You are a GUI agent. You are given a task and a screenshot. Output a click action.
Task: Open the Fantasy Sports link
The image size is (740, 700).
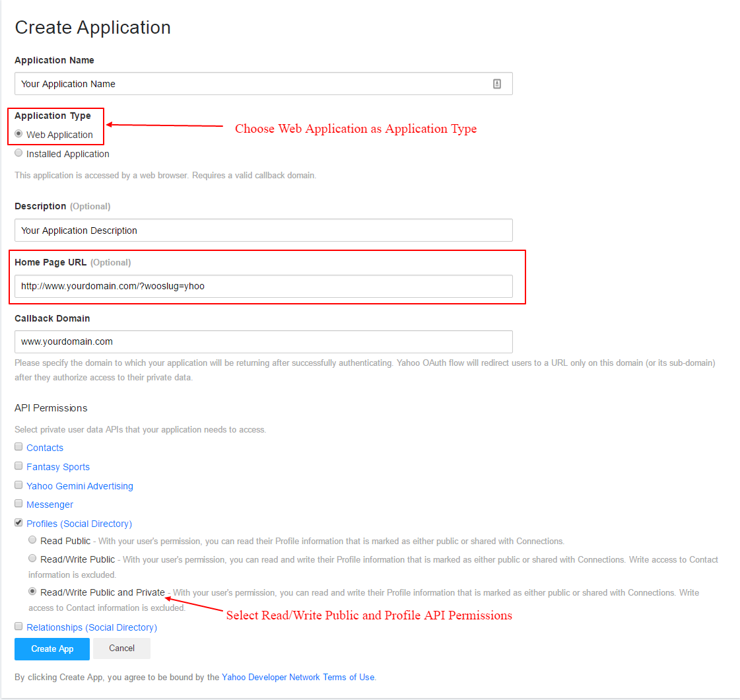tap(58, 467)
